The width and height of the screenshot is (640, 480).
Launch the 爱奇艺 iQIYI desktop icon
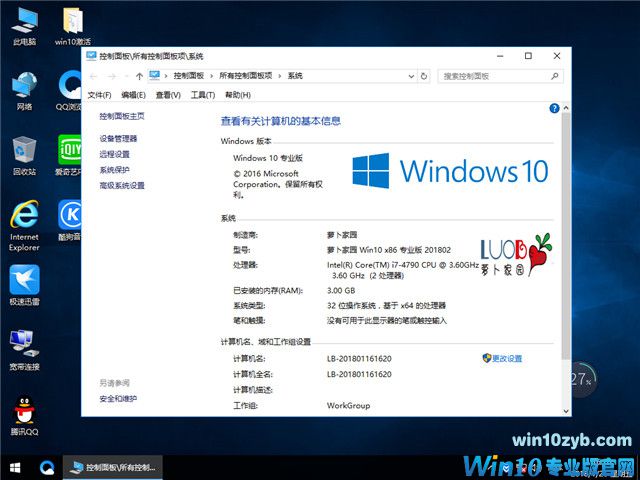click(x=69, y=155)
